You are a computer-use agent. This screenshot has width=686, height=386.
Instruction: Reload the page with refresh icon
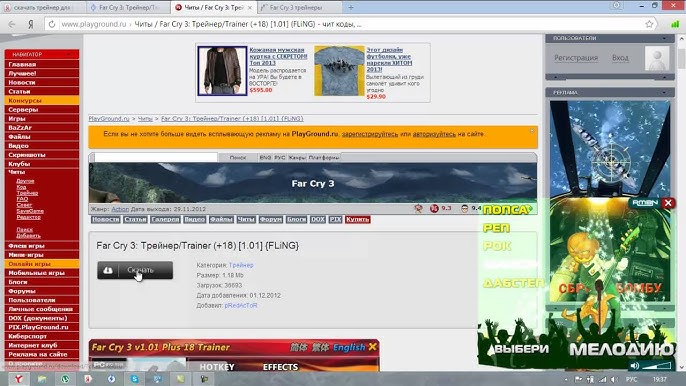[52, 25]
